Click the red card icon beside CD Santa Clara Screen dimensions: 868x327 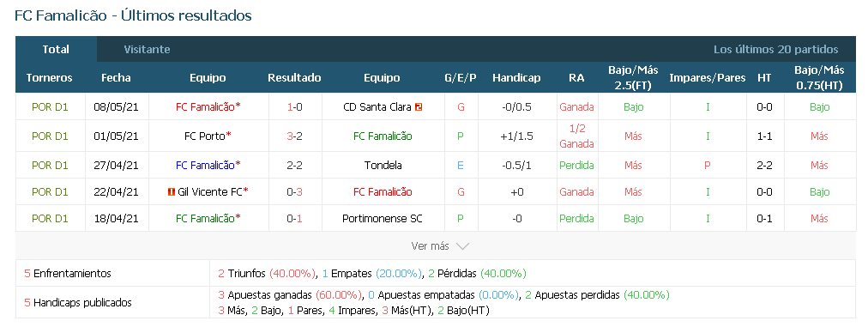[x=419, y=107]
